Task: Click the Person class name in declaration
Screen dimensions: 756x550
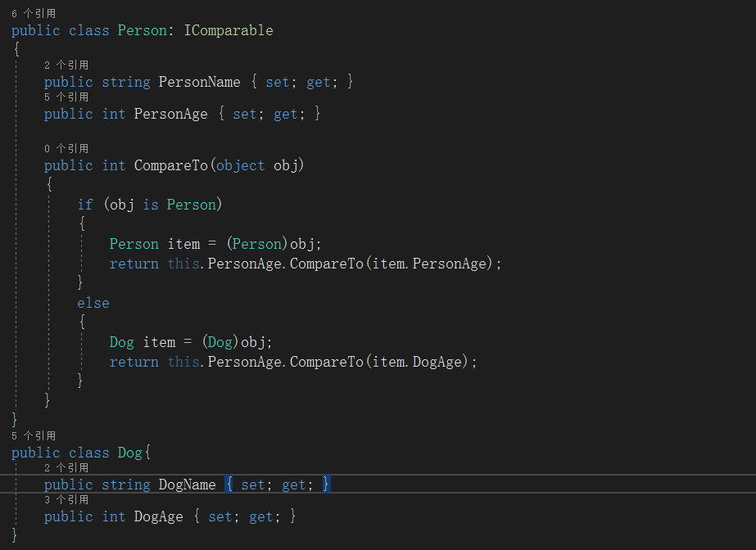Action: tap(143, 30)
